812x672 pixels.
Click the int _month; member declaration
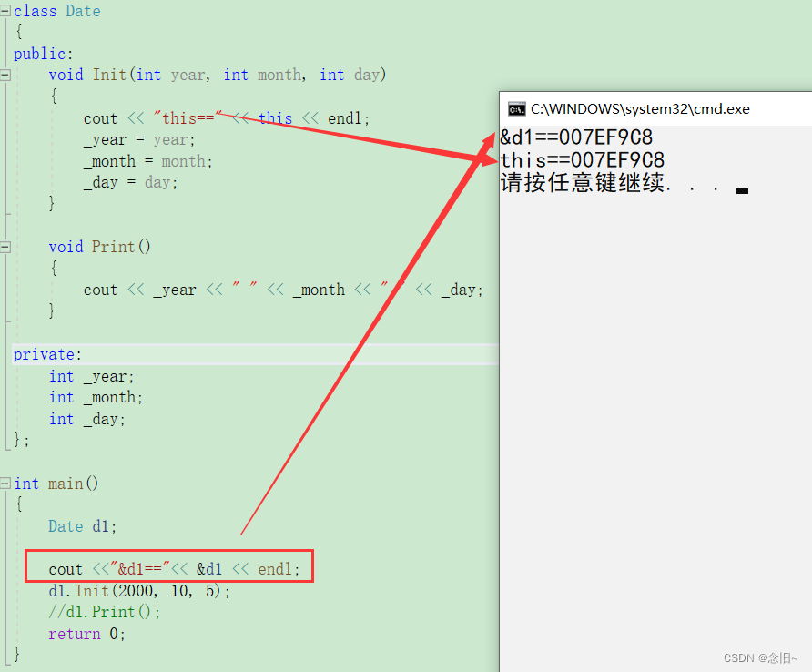click(x=96, y=397)
